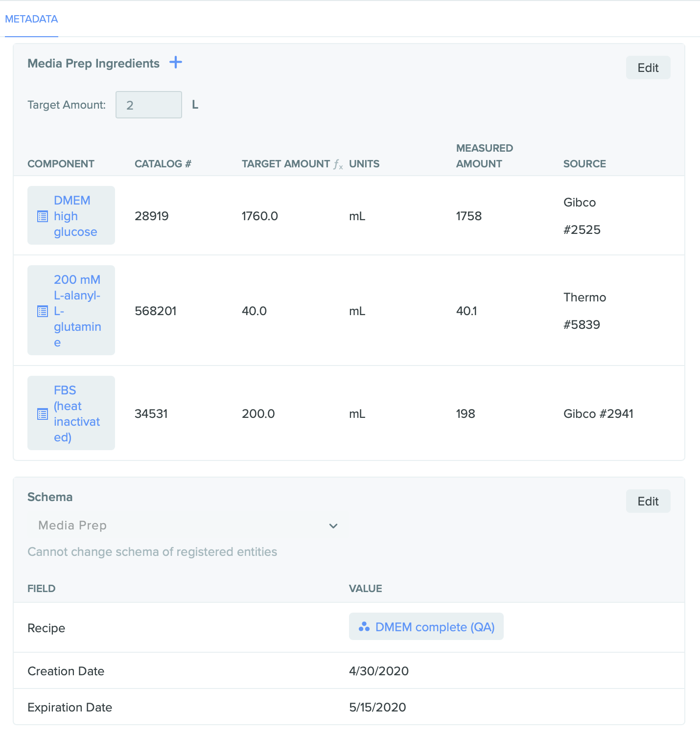Image resolution: width=700 pixels, height=733 pixels.
Task: Click the L-alanyl-L-glutamine entry icon
Action: 43,311
